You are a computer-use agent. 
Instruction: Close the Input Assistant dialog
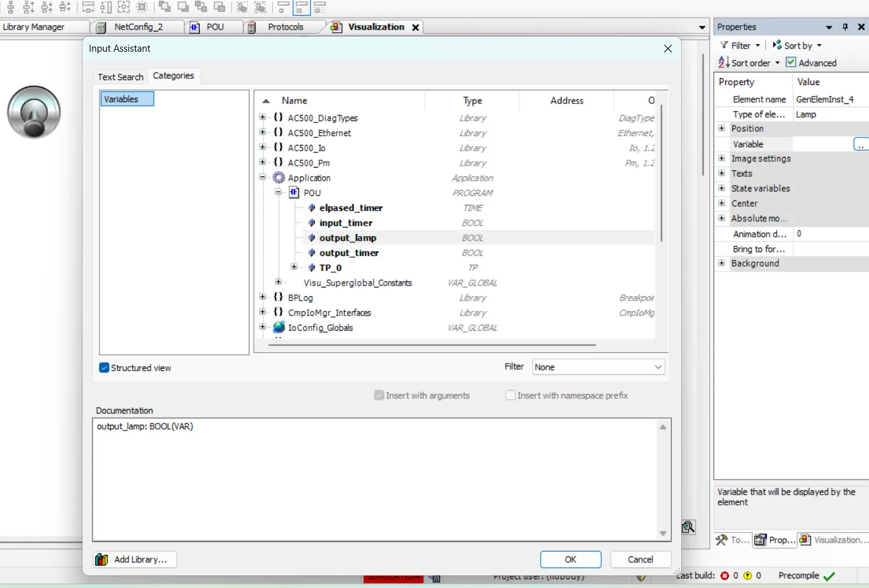pos(668,49)
